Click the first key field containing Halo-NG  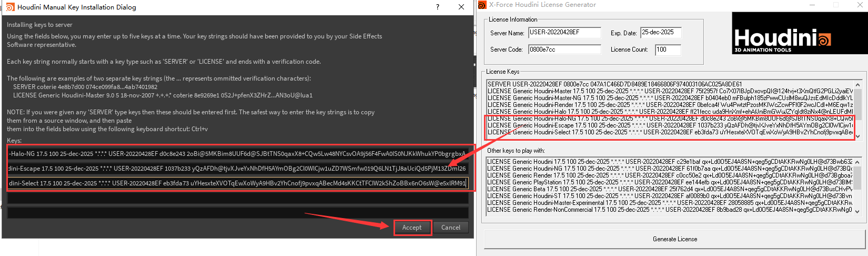tap(237, 154)
